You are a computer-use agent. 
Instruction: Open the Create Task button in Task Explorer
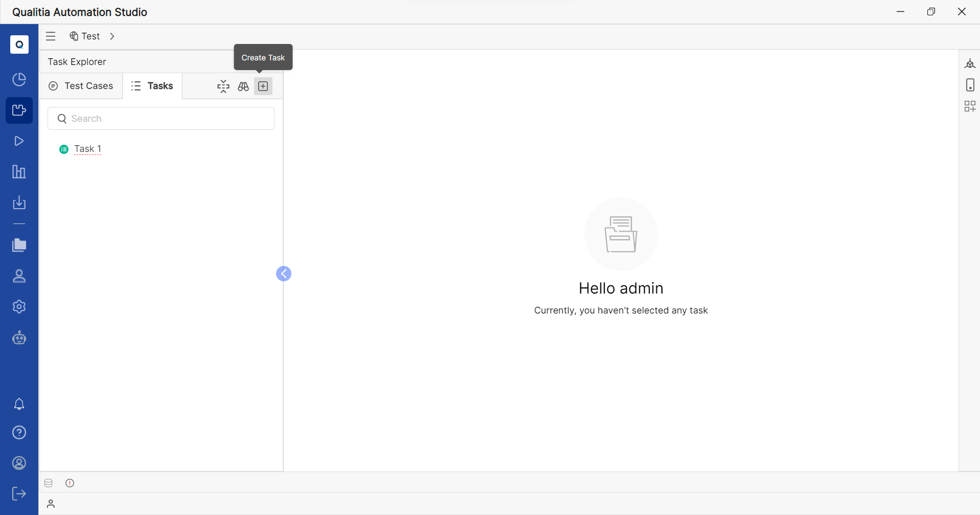263,86
